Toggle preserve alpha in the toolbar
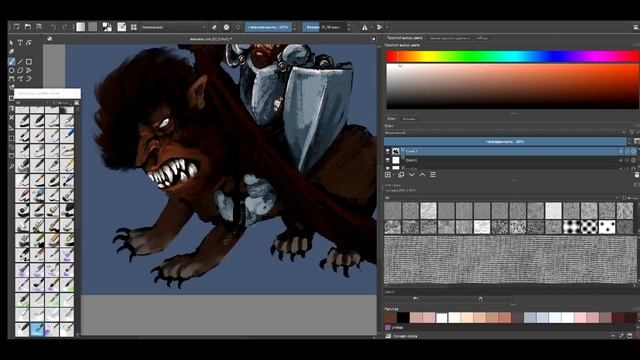 coord(227,27)
